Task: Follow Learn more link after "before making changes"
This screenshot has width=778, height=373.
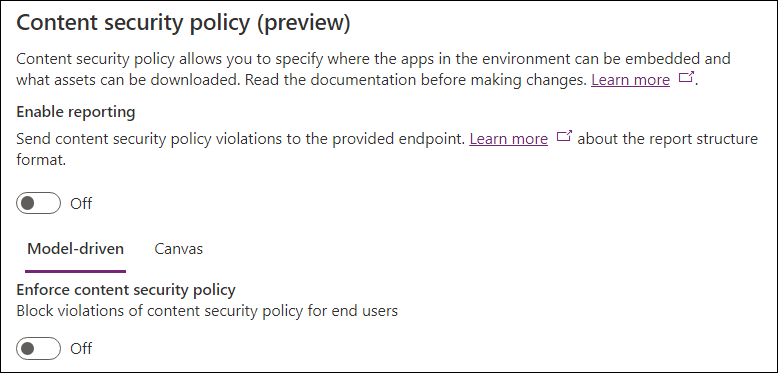Action: click(631, 80)
